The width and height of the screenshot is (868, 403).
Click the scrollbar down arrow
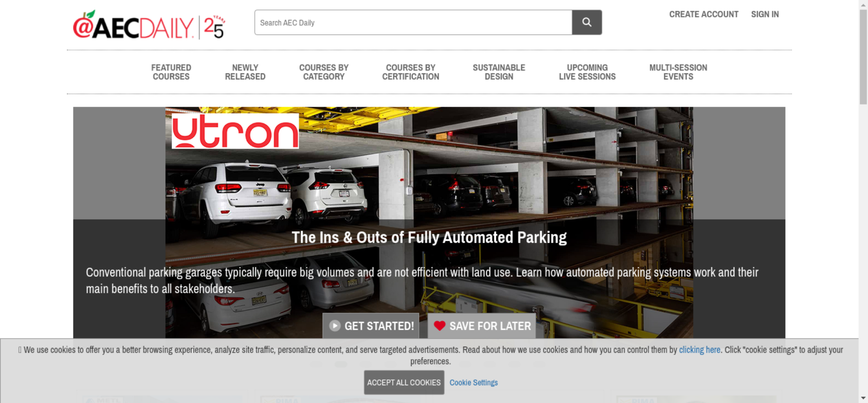click(863, 398)
